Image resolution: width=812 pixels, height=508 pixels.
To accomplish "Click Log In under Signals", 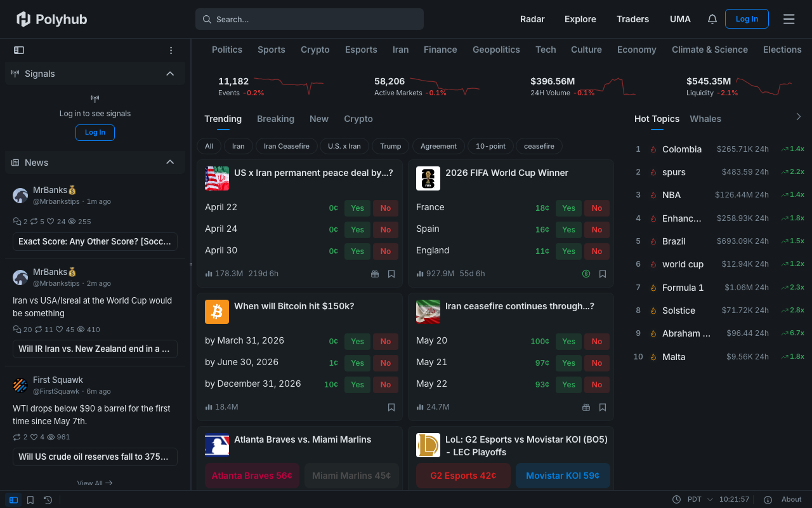I will point(95,132).
